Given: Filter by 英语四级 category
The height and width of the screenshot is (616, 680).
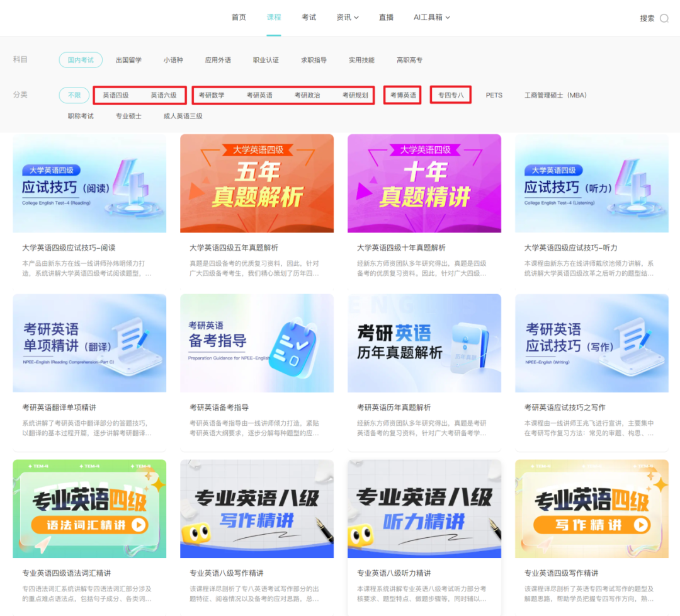Looking at the screenshot, I should [116, 95].
